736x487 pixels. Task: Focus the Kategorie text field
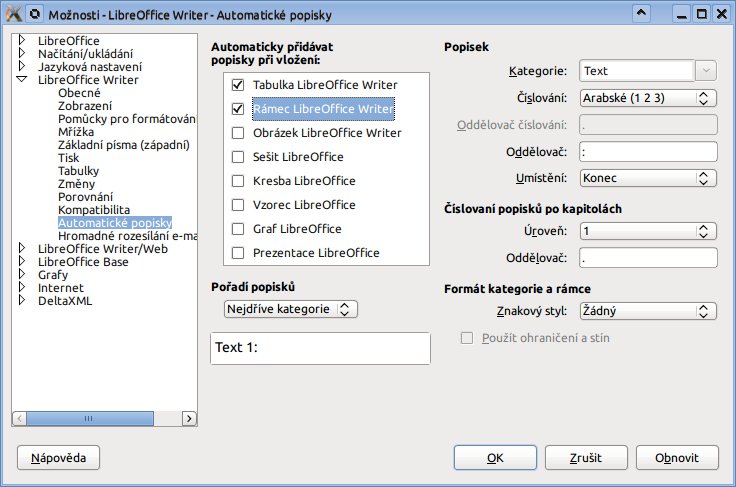(637, 71)
